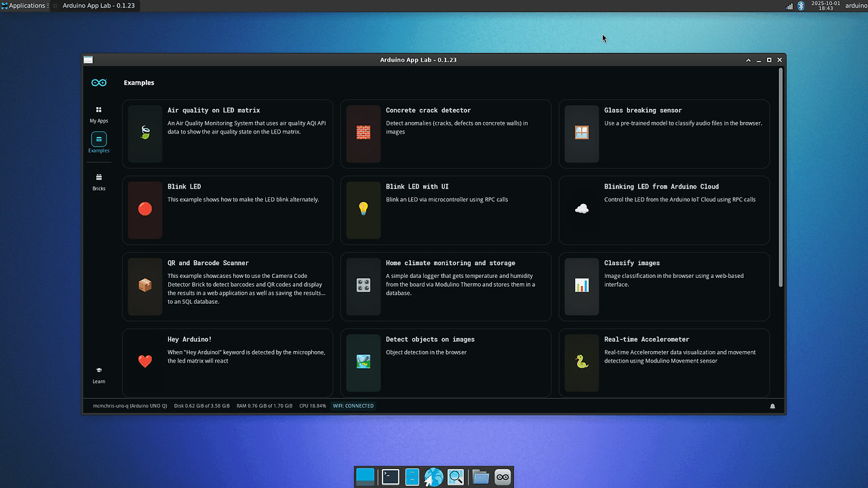The height and width of the screenshot is (488, 868).
Task: Click the examples list vertical scrollbar
Action: [781, 176]
